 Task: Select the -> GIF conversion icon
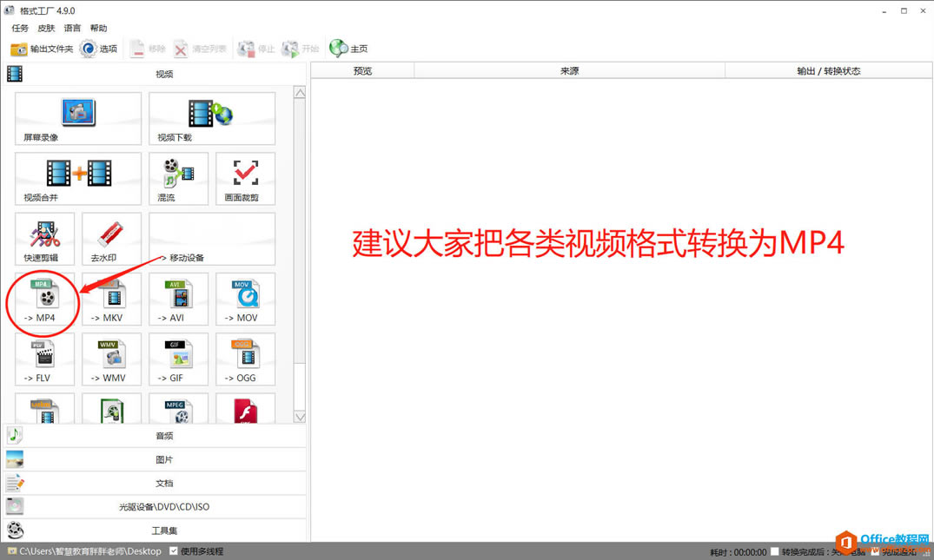178,360
